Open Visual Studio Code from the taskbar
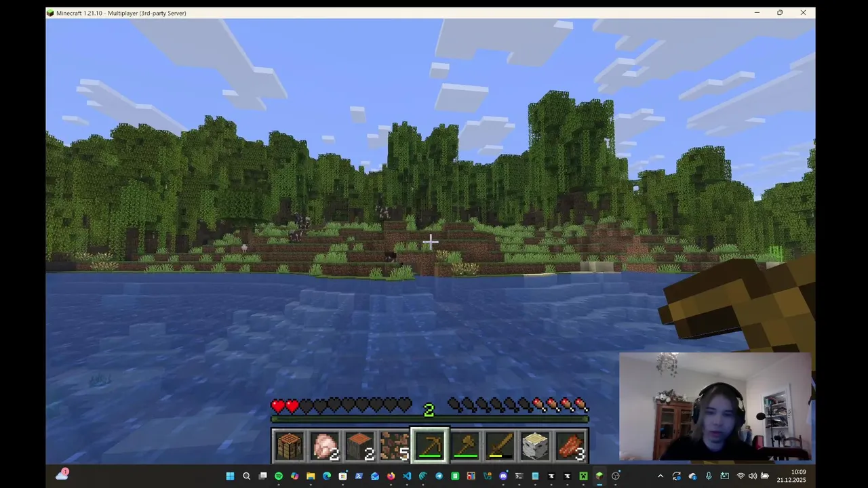The height and width of the screenshot is (488, 868). click(x=407, y=476)
